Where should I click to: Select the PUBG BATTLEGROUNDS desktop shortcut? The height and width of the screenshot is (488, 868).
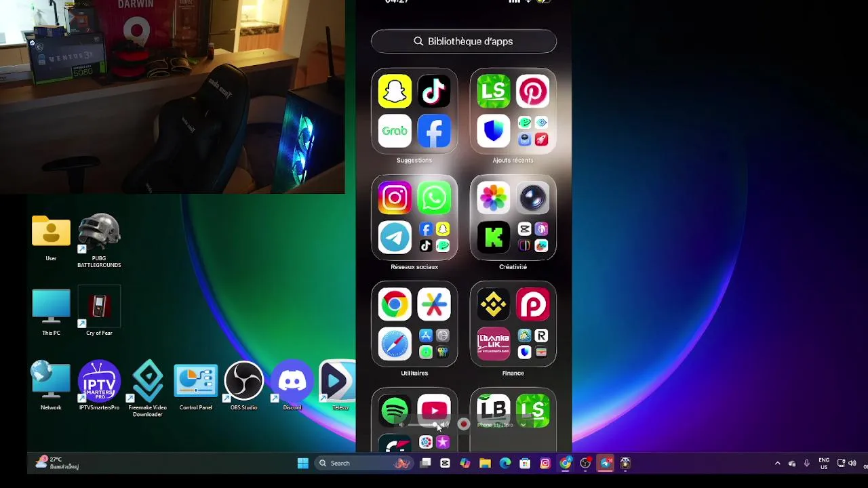click(99, 241)
